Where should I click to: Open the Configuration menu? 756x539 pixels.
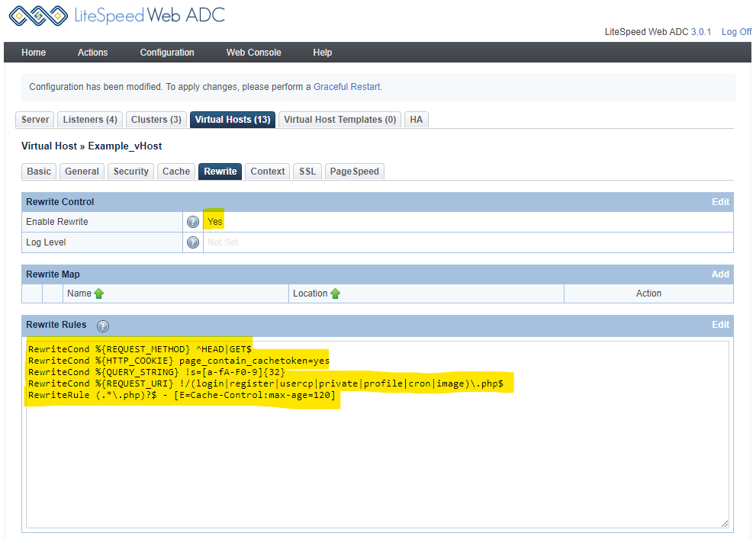167,52
